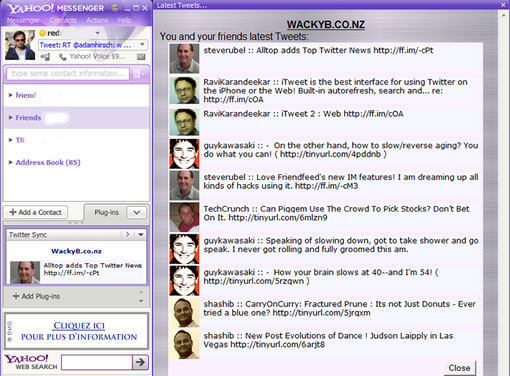Image resolution: width=510 pixels, height=376 pixels.
Task: Click steverubel avatar on Alltop tweet
Action: point(184,59)
